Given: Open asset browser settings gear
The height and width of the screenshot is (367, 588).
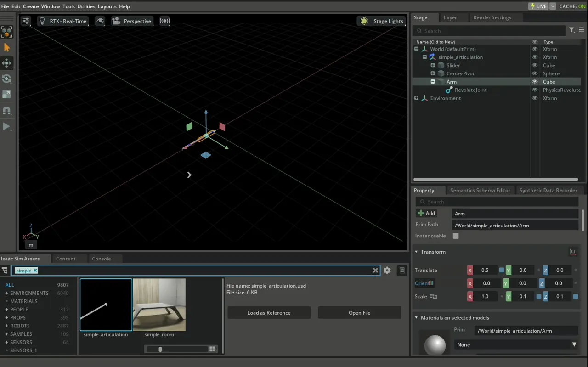Looking at the screenshot, I should click(x=387, y=271).
